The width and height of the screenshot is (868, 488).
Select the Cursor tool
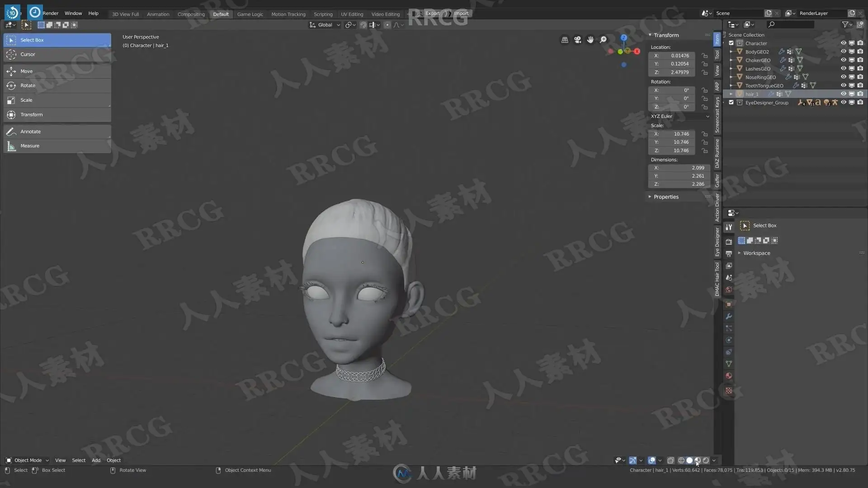click(28, 54)
